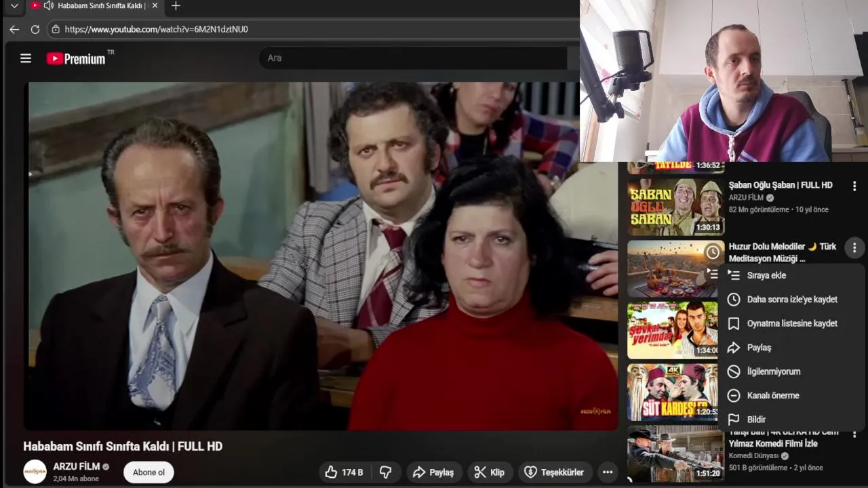Open the ARZU FİLM channel name link
The width and height of the screenshot is (868, 488).
pyautogui.click(x=77, y=466)
